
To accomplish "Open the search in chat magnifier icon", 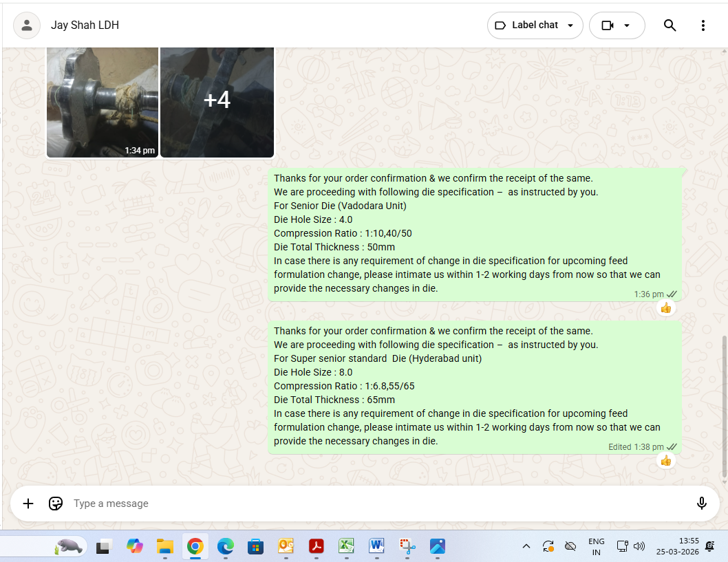I will (670, 25).
